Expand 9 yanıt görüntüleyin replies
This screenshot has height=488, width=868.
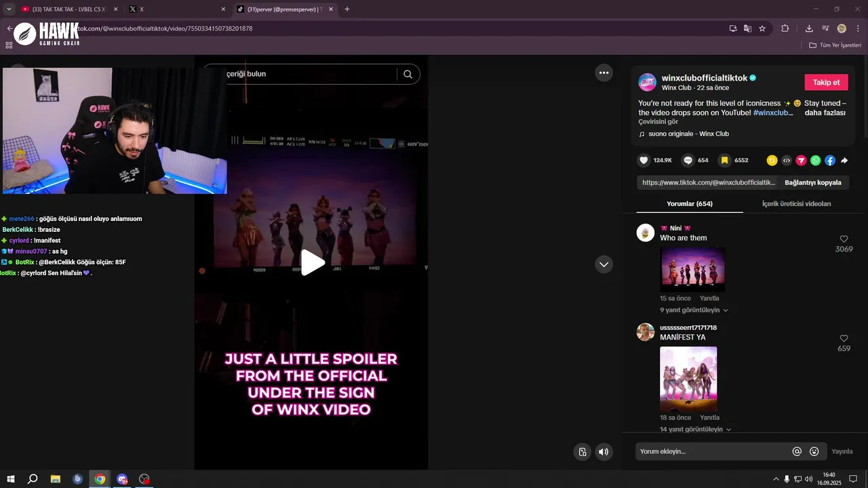pyautogui.click(x=694, y=310)
